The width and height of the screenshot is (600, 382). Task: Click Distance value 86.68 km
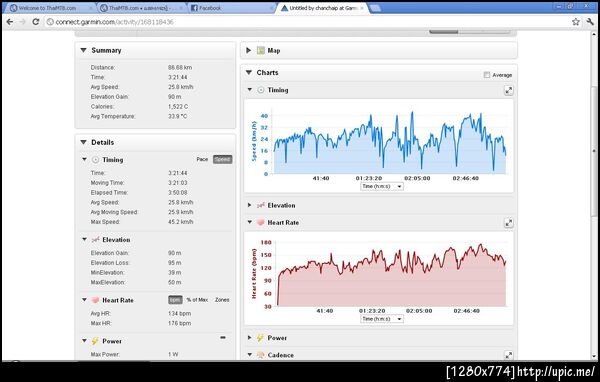coord(180,67)
